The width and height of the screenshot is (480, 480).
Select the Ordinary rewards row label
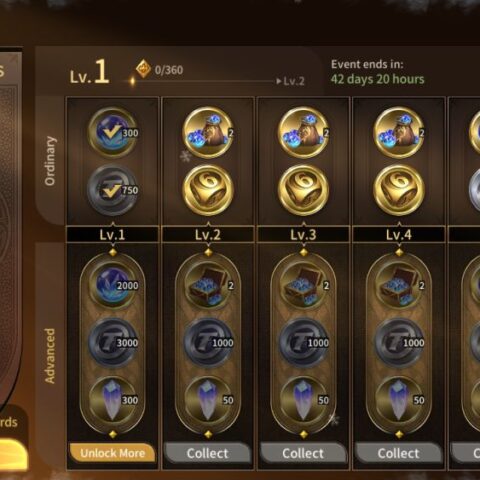coord(50,161)
